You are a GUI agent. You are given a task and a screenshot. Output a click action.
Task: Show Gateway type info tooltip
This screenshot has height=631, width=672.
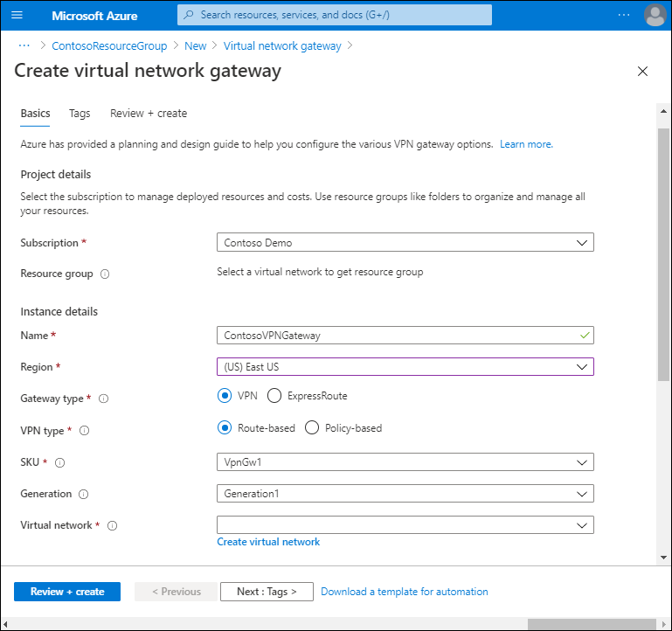(104, 399)
